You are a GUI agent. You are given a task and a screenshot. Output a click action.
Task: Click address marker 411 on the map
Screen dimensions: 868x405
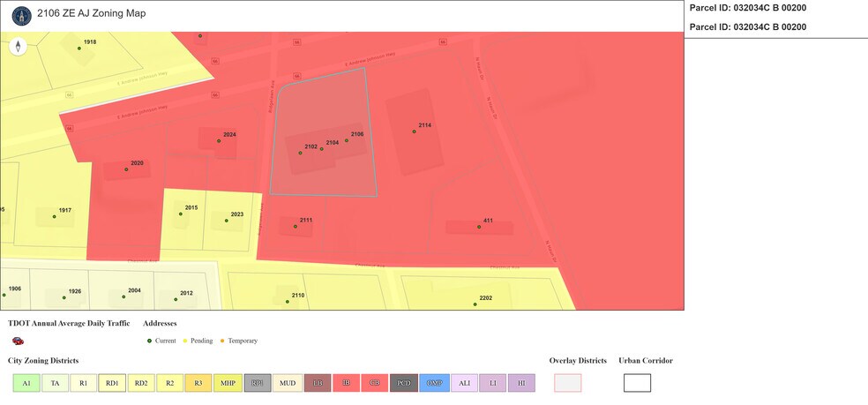[x=479, y=227]
